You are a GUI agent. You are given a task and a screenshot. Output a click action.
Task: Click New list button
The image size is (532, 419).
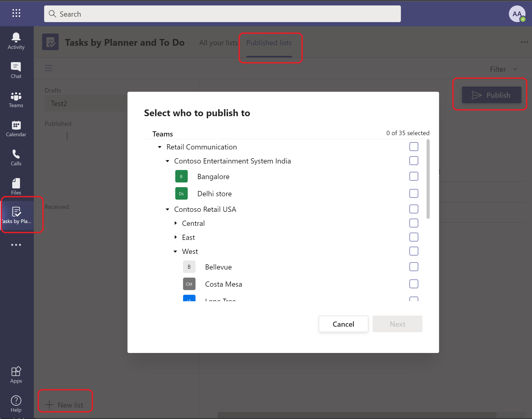(x=65, y=404)
